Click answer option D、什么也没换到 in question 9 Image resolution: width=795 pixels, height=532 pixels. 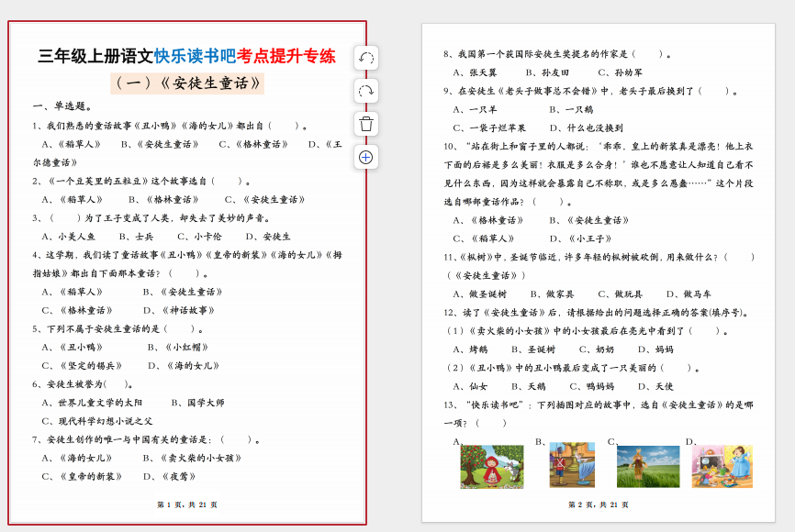coord(587,127)
